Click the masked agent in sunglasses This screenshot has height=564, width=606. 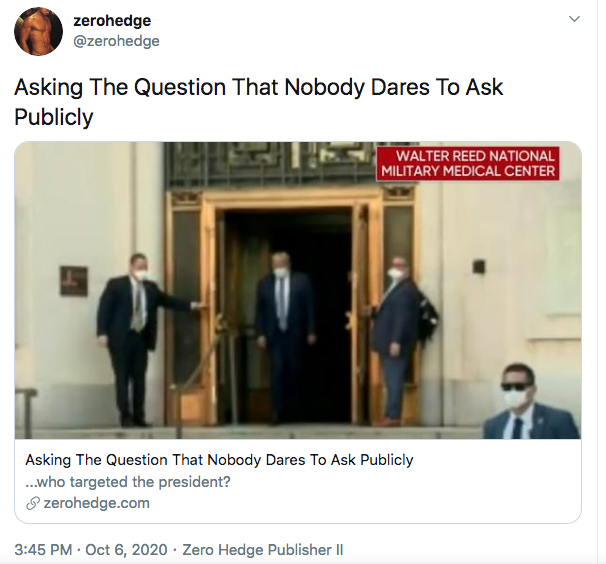(531, 401)
